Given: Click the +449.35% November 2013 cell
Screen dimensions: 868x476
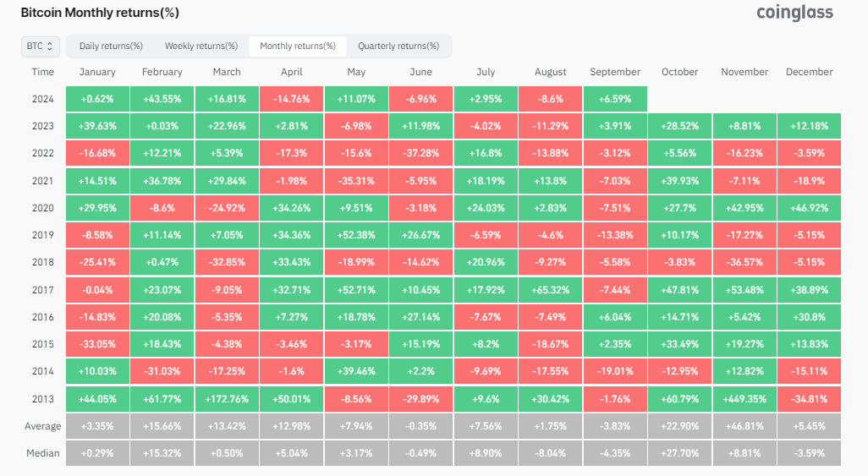Looking at the screenshot, I should click(744, 399).
